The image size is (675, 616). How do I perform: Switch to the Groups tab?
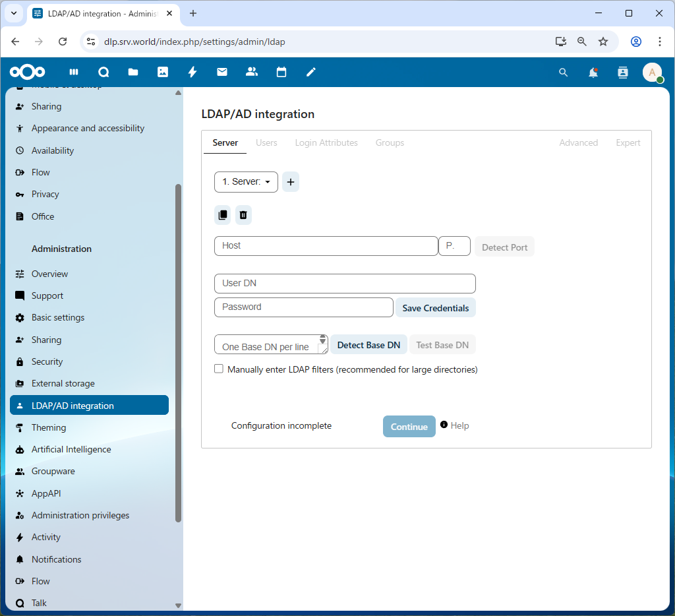[x=390, y=143]
